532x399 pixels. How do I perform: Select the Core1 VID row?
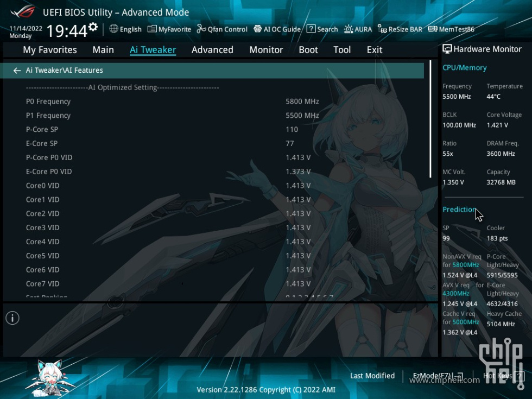coord(214,200)
